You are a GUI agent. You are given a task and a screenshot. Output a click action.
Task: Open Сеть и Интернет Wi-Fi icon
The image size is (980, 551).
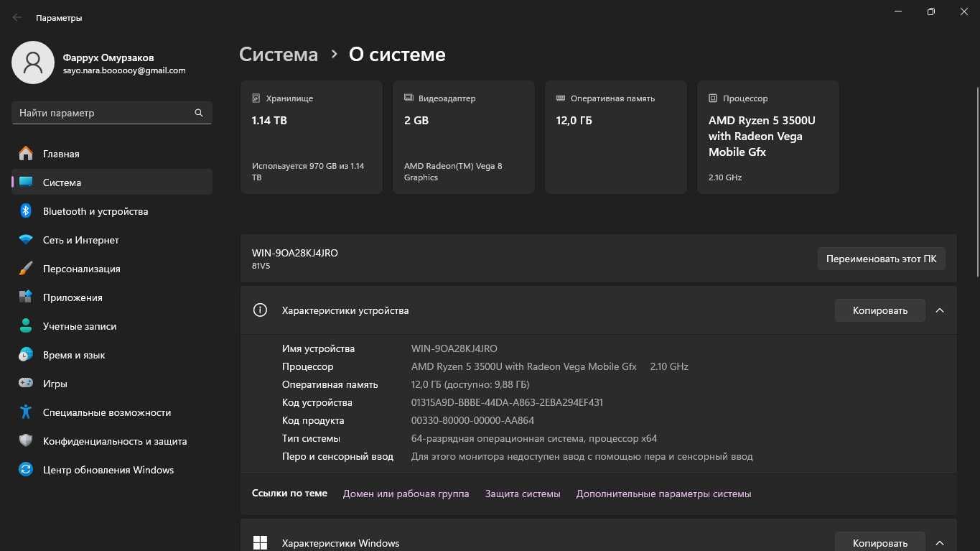tap(26, 240)
